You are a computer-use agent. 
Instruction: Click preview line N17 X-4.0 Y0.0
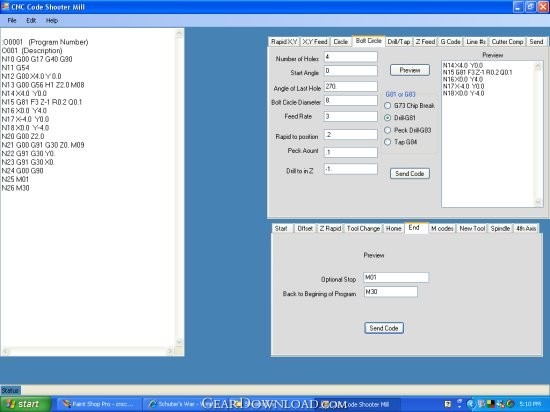pyautogui.click(x=463, y=86)
